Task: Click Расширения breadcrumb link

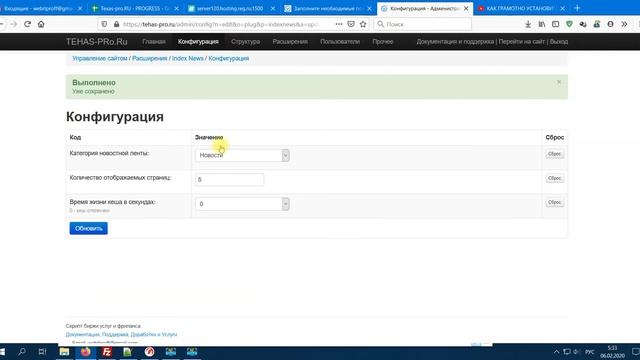Action: 150,58
